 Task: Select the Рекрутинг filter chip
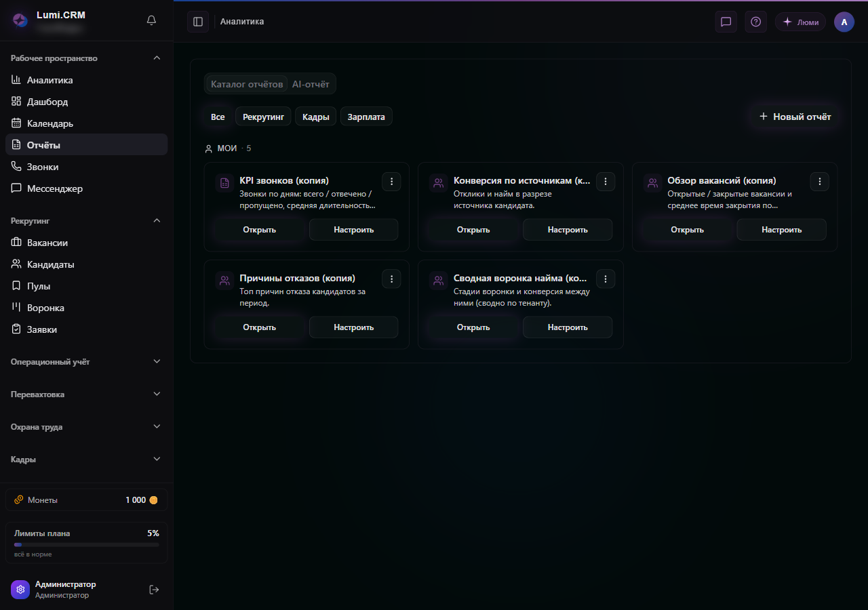coord(263,117)
